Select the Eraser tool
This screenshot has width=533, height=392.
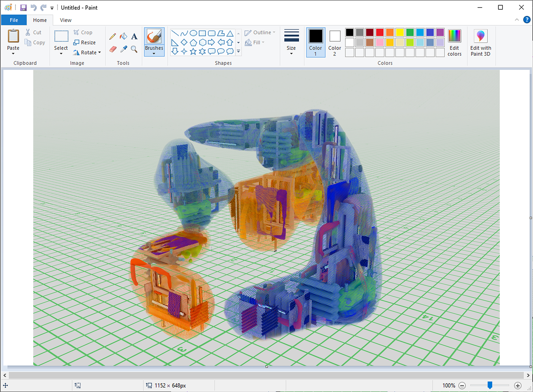113,49
